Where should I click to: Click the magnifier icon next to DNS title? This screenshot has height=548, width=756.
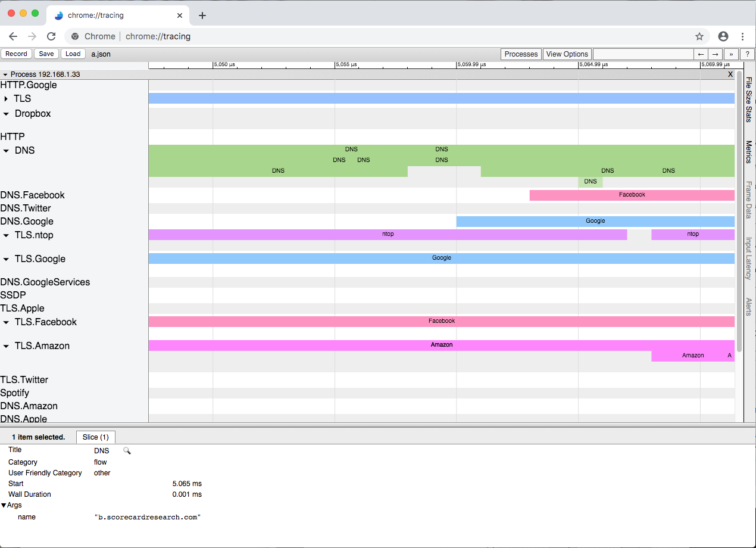127,451
